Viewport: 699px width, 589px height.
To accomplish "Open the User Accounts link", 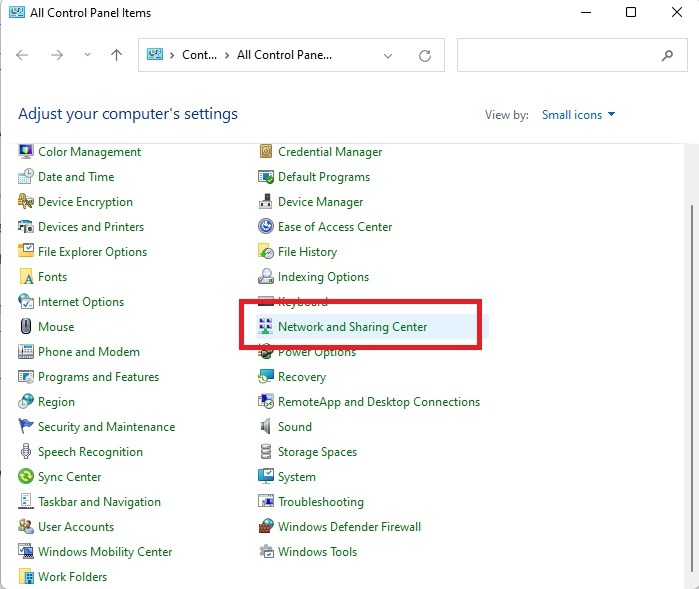I will pyautogui.click(x=76, y=526).
